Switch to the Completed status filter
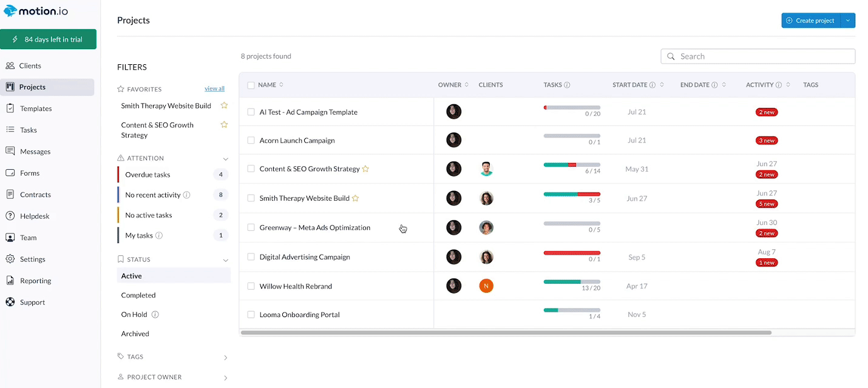The height and width of the screenshot is (388, 868). pos(138,295)
